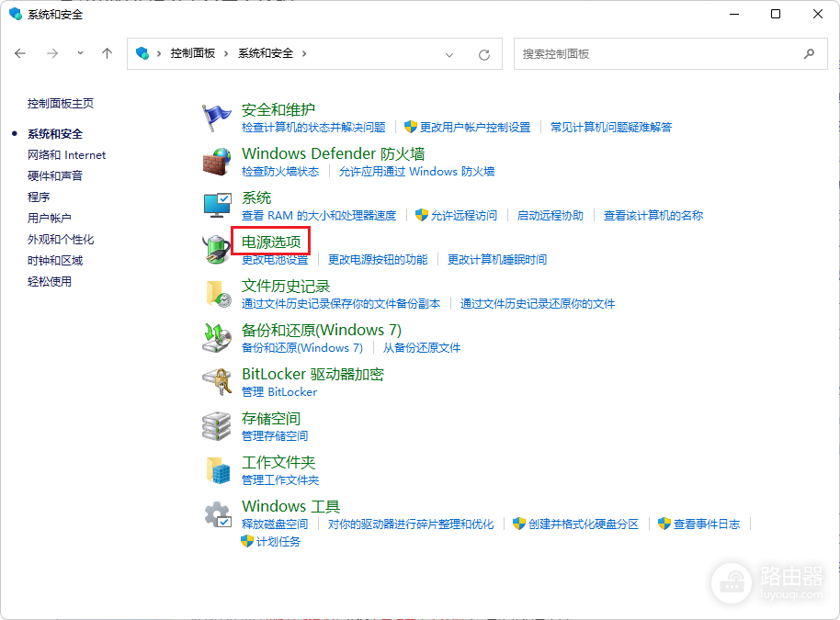840x620 pixels.
Task: Refresh the control panel view
Action: coord(484,54)
